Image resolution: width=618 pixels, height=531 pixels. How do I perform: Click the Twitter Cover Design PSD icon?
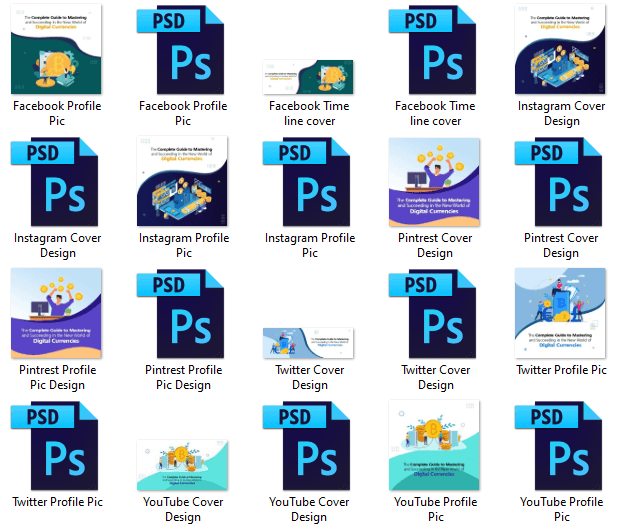point(432,313)
